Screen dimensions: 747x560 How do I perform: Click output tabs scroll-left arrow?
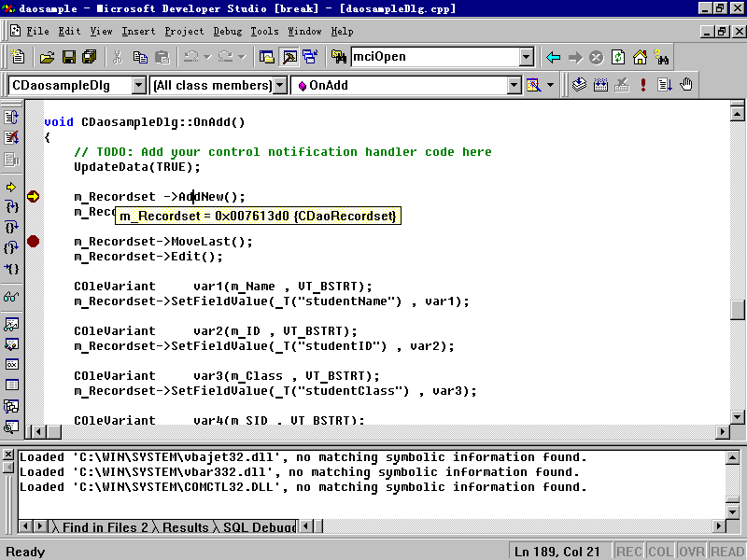[x=25, y=526]
